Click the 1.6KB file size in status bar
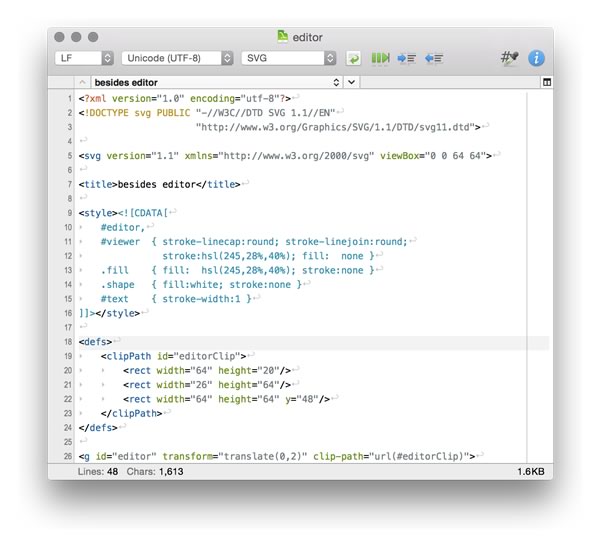This screenshot has width=600, height=547. pos(531,470)
